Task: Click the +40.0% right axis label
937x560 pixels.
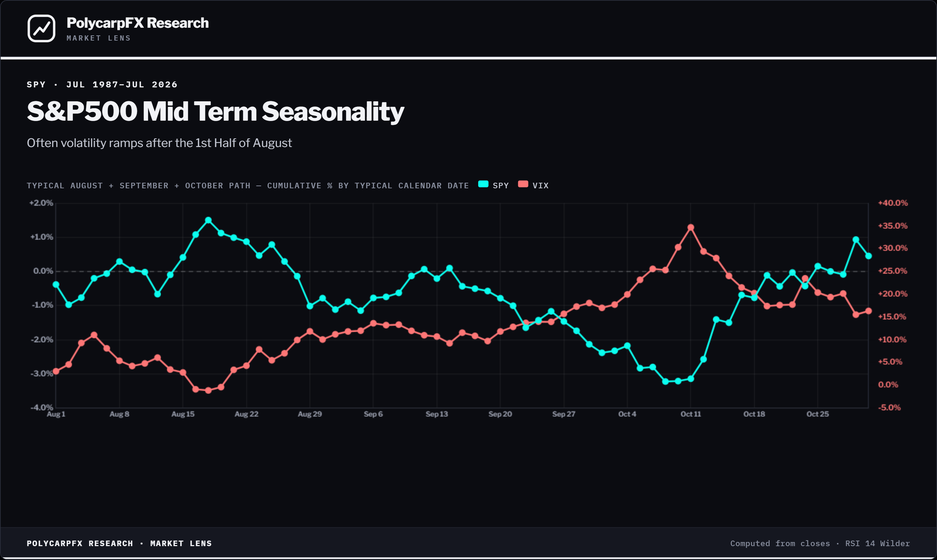Action: [893, 203]
